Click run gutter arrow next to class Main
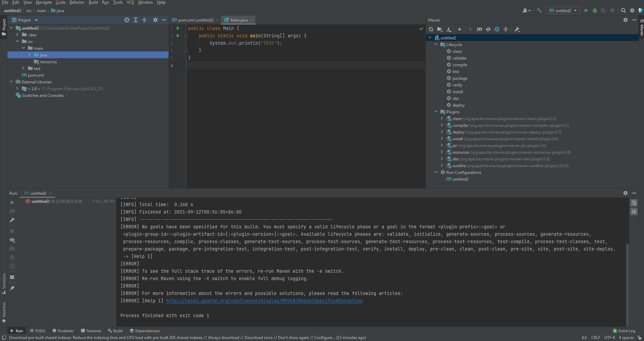 pyautogui.click(x=178, y=28)
